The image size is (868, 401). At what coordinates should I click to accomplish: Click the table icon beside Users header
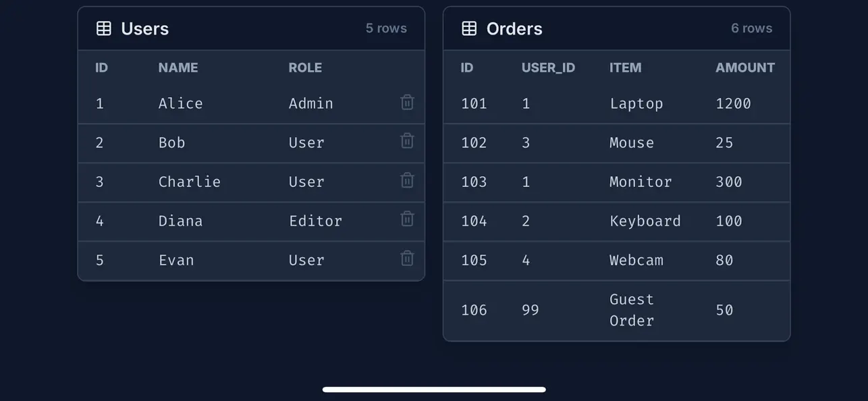(x=104, y=28)
